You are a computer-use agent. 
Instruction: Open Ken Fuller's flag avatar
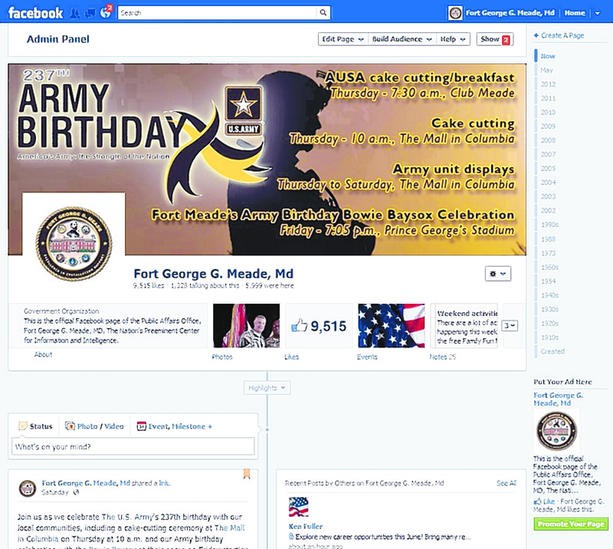pyautogui.click(x=299, y=507)
